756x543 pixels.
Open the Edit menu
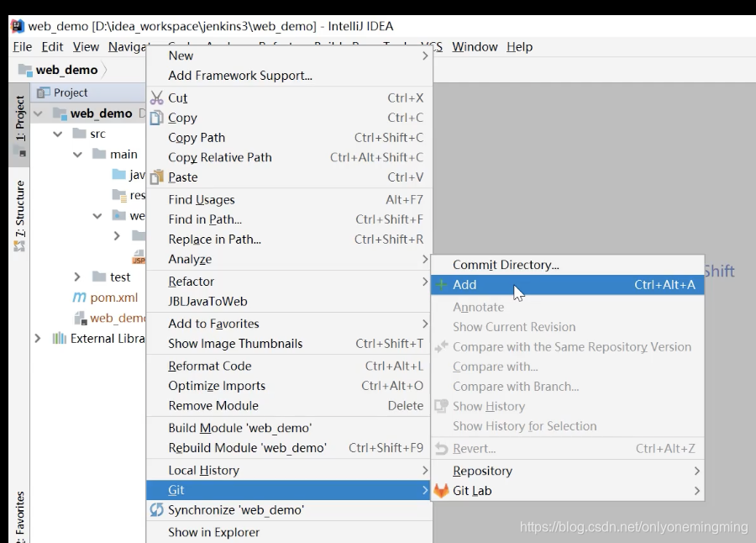pyautogui.click(x=52, y=47)
